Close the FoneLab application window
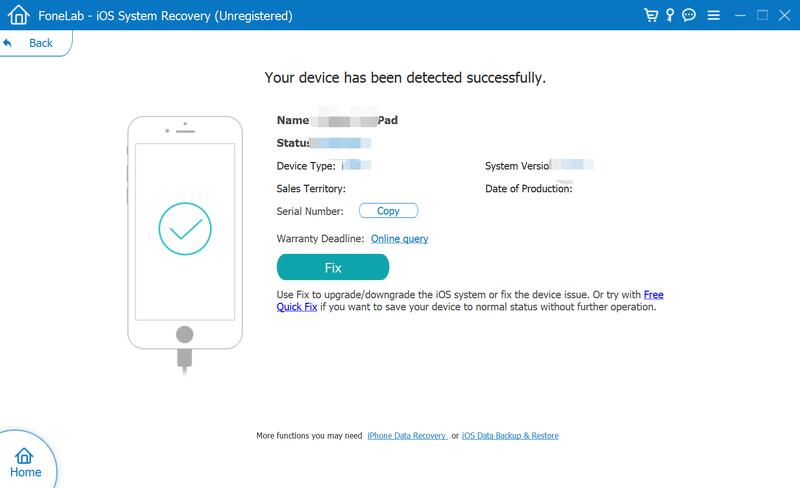This screenshot has height=488, width=800. point(784,15)
